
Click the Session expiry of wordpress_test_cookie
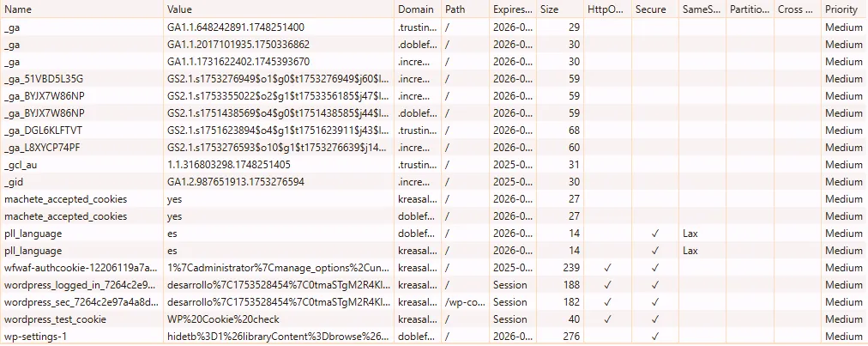tap(509, 319)
